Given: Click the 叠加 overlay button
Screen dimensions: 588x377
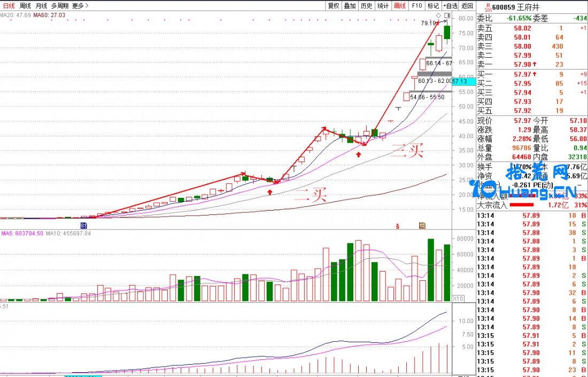Looking at the screenshot, I should pos(350,6).
